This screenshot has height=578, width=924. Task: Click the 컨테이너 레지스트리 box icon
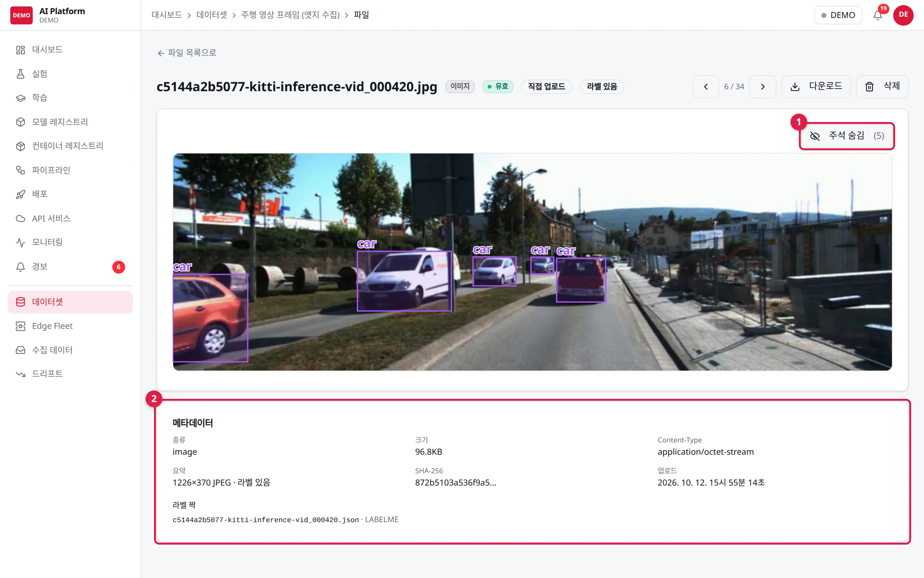21,146
